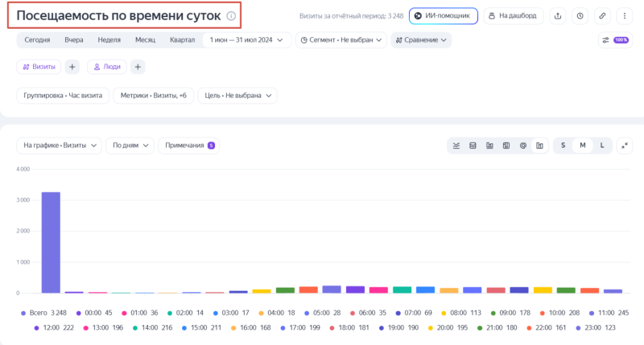Toggle the 01:00 36 legend entry
This screenshot has width=644, height=345.
139,313
